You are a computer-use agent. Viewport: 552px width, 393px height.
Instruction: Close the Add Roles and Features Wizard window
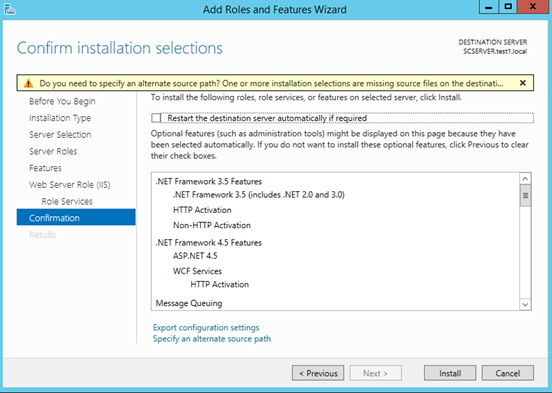click(533, 7)
